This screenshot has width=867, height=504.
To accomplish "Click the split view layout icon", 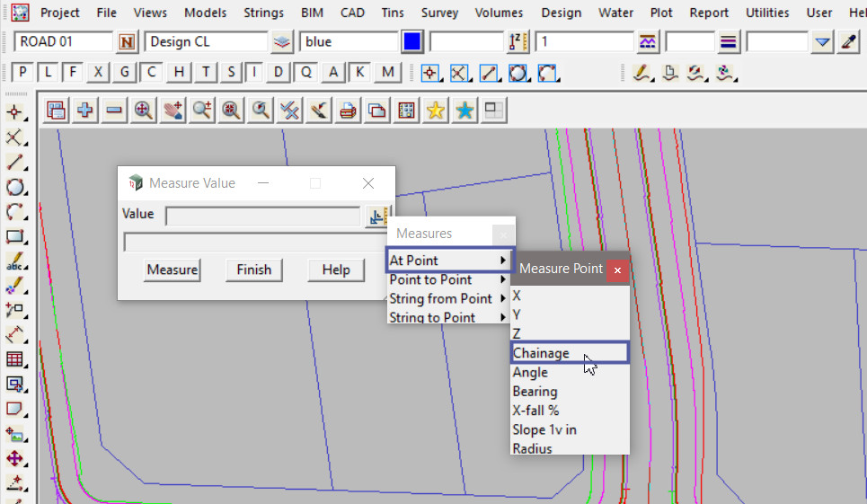I will click(x=494, y=111).
